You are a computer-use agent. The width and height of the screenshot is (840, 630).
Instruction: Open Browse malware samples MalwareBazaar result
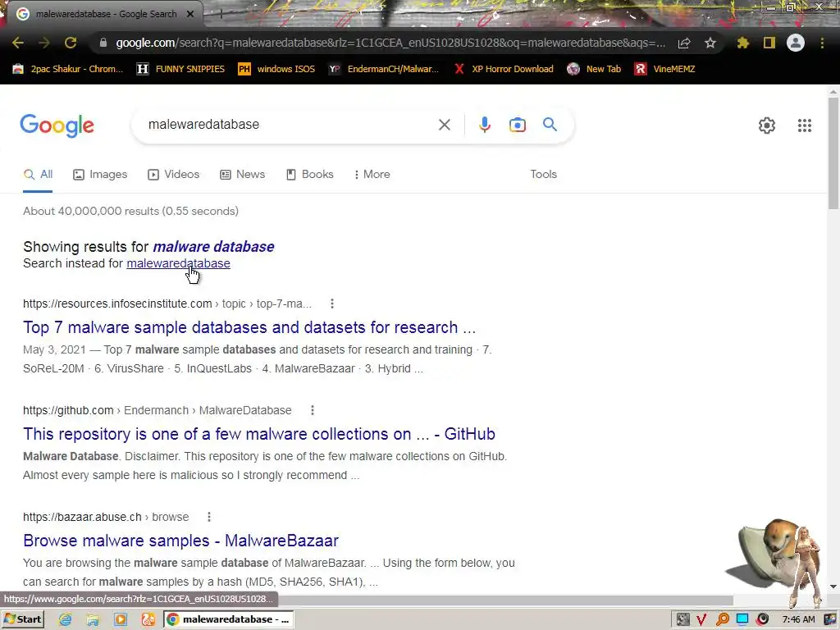pos(180,540)
